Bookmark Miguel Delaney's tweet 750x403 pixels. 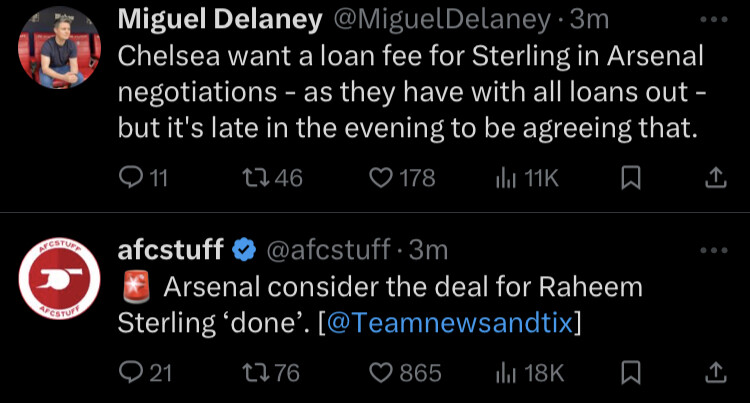click(630, 178)
